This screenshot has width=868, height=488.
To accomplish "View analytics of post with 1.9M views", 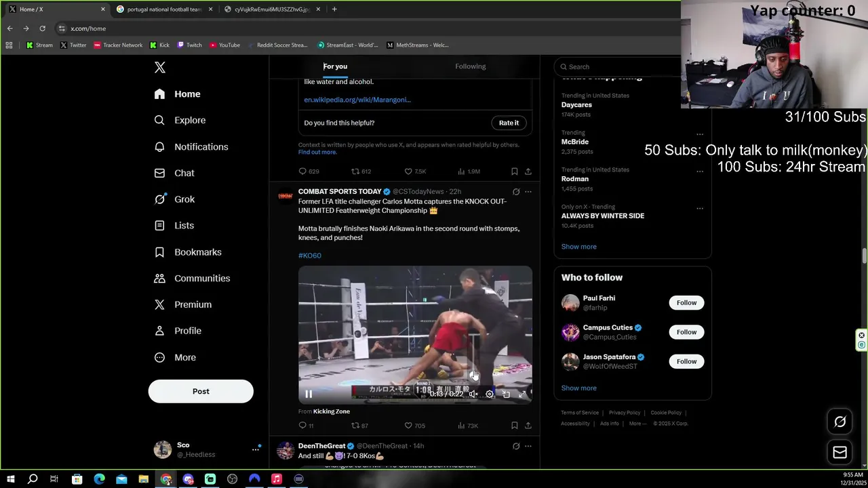I will [469, 171].
